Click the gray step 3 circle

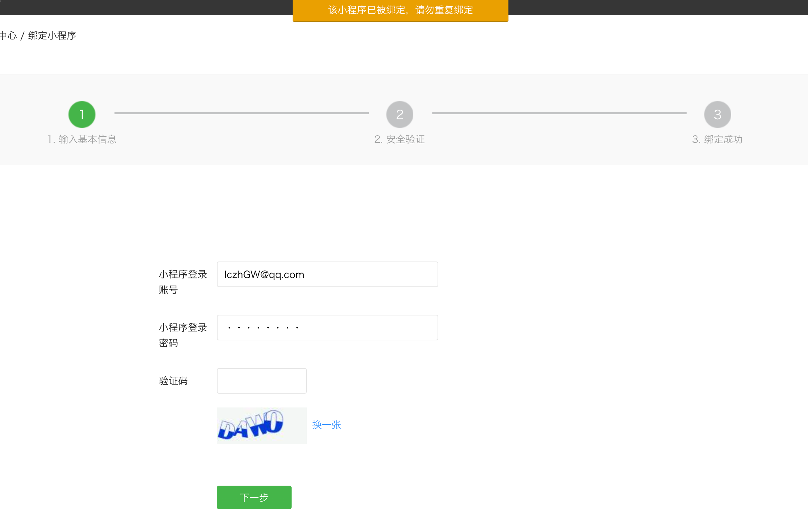pyautogui.click(x=717, y=114)
